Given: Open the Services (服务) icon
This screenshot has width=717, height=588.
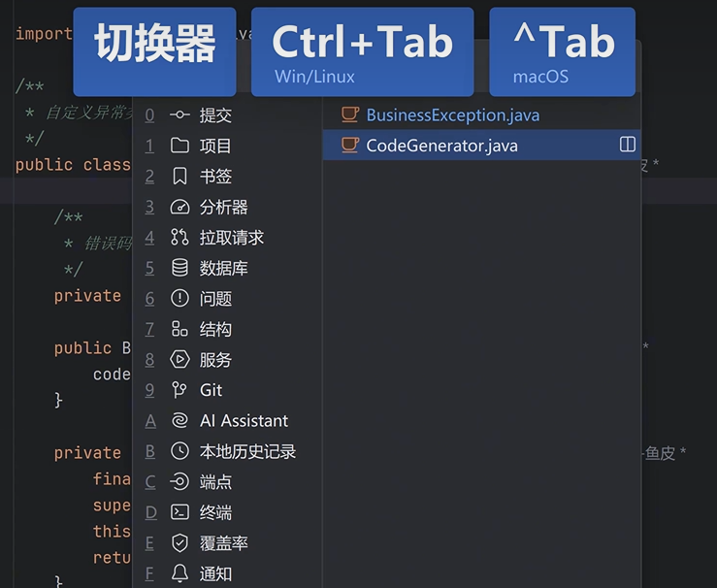Looking at the screenshot, I should click(x=179, y=360).
